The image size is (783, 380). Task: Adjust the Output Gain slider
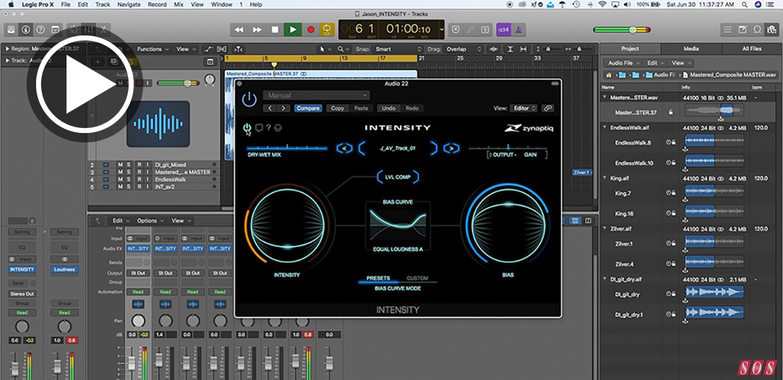click(x=508, y=148)
